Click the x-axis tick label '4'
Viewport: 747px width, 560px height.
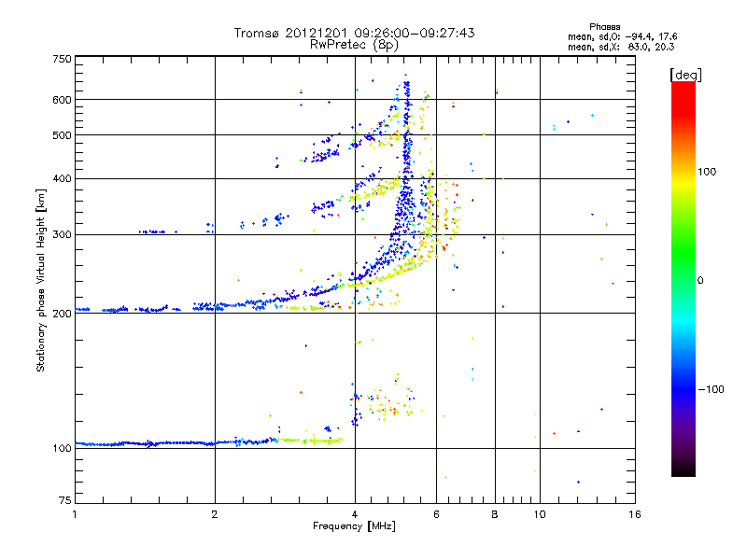tap(355, 514)
